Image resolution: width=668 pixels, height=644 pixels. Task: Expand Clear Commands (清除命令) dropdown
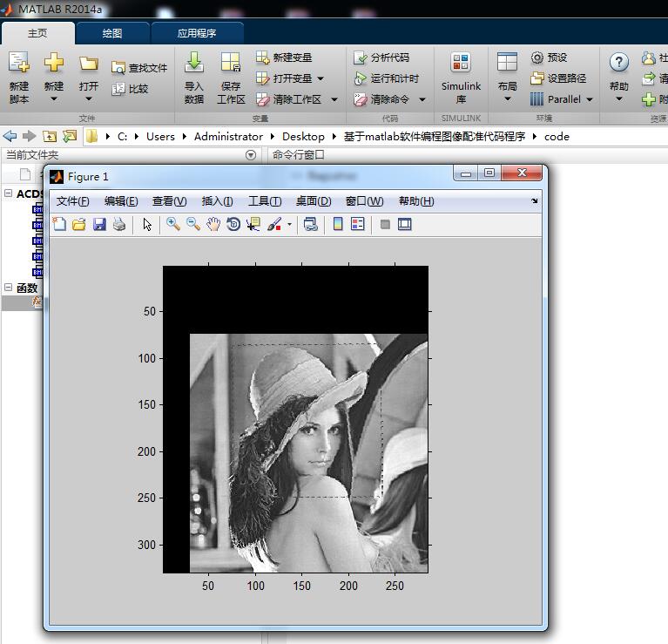[x=422, y=99]
